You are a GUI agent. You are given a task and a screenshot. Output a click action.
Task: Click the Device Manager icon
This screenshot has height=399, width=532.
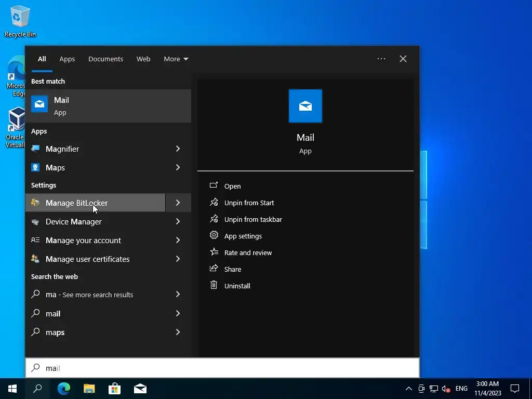35,221
